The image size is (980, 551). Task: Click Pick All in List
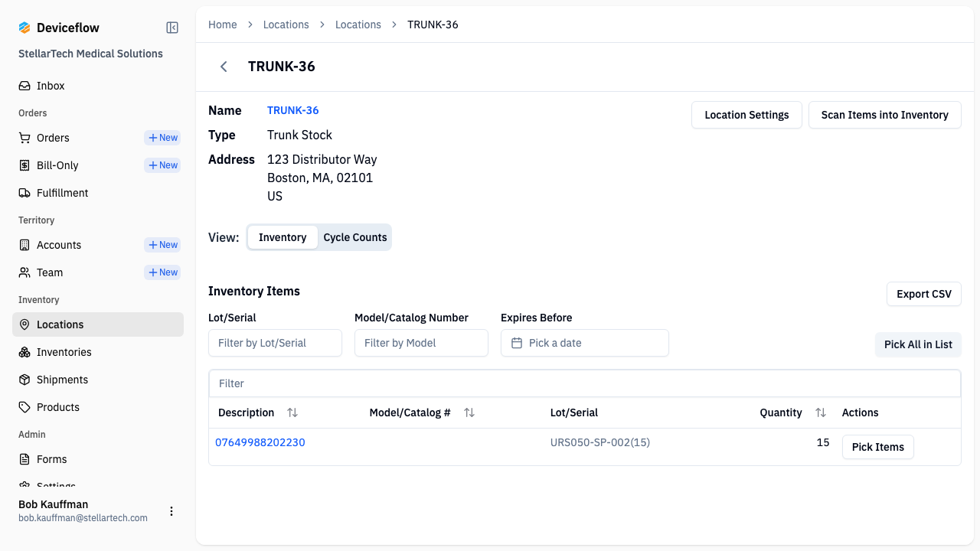[x=918, y=344]
